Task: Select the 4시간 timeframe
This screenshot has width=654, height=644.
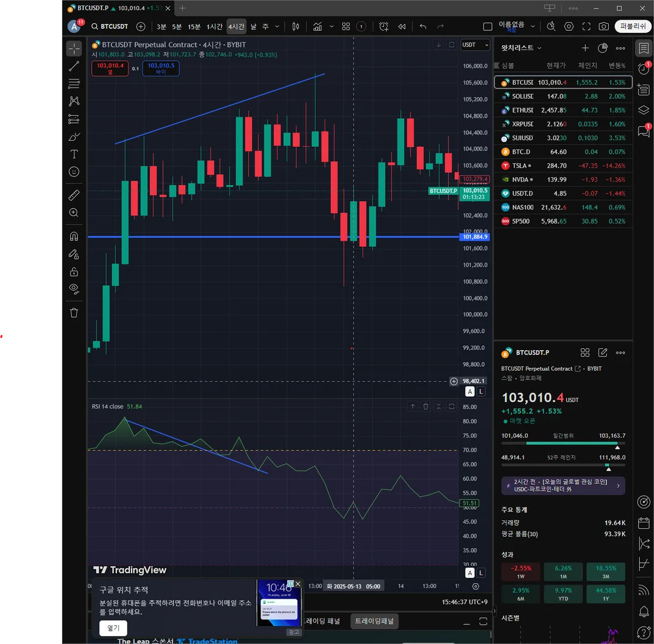Action: point(236,27)
